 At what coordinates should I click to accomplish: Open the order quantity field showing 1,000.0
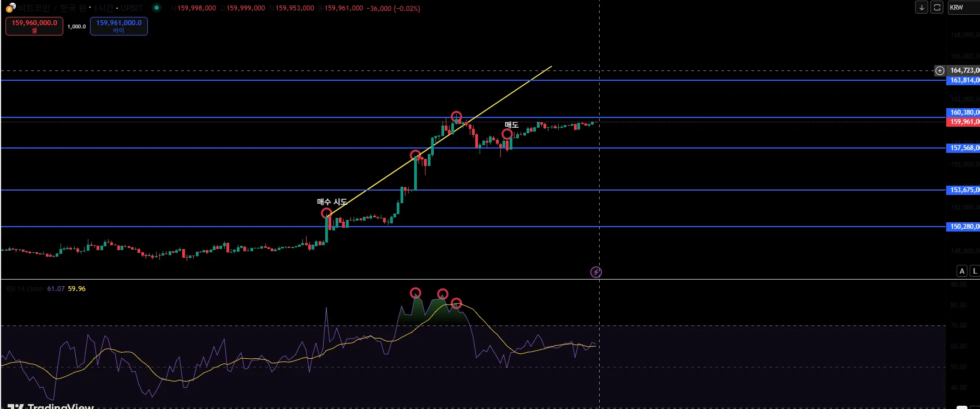tap(76, 27)
